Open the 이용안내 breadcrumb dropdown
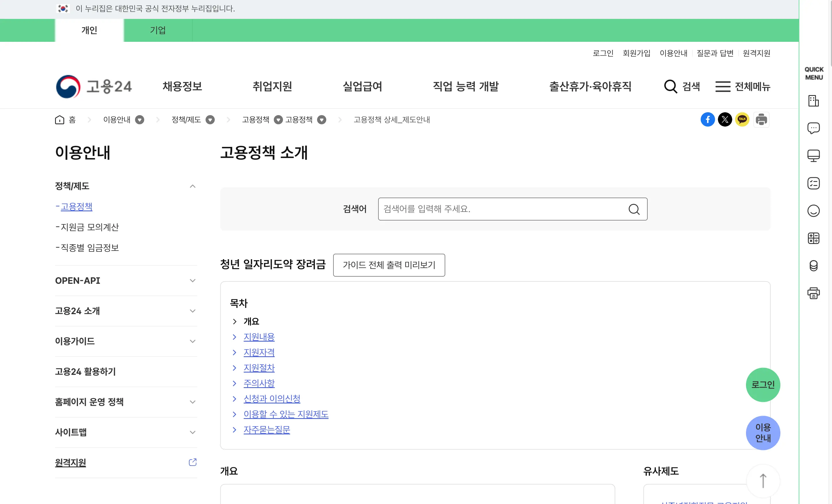 [139, 120]
